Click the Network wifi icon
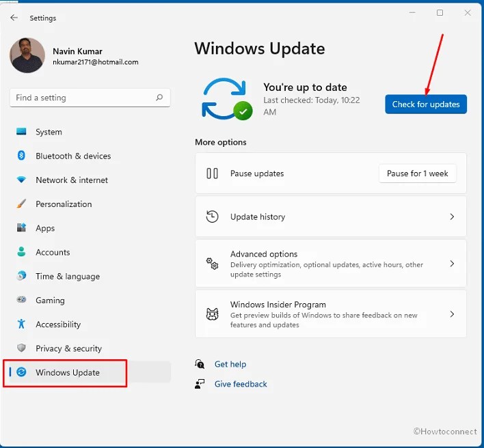 (x=21, y=180)
